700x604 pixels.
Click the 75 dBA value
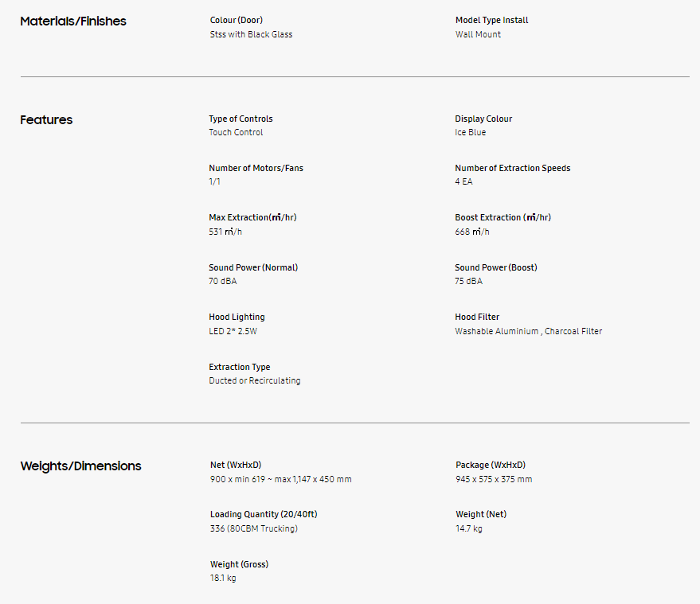point(468,281)
